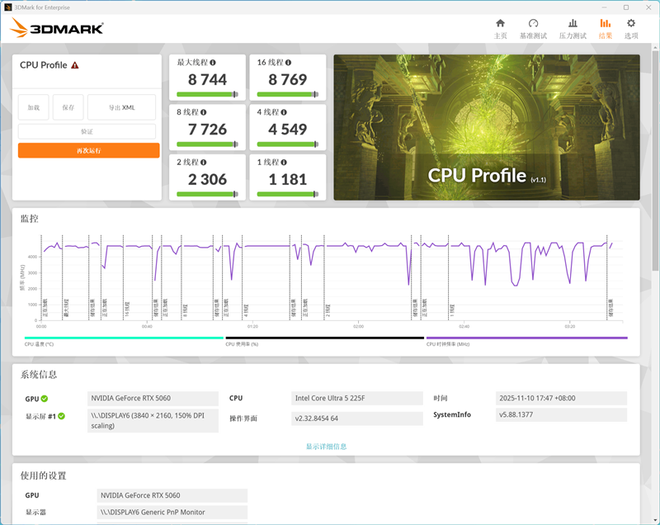Select the 结果 (Results) tab
Viewport: 660px width, 525px height.
605,28
